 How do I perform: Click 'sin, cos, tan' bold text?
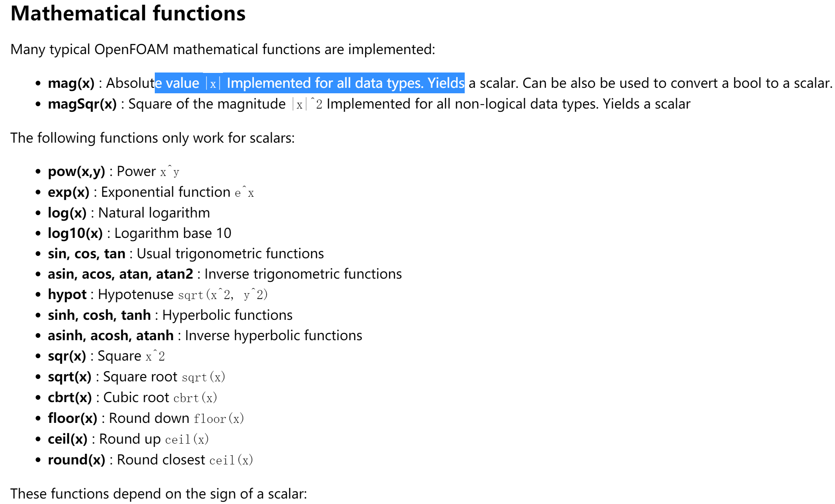(87, 254)
